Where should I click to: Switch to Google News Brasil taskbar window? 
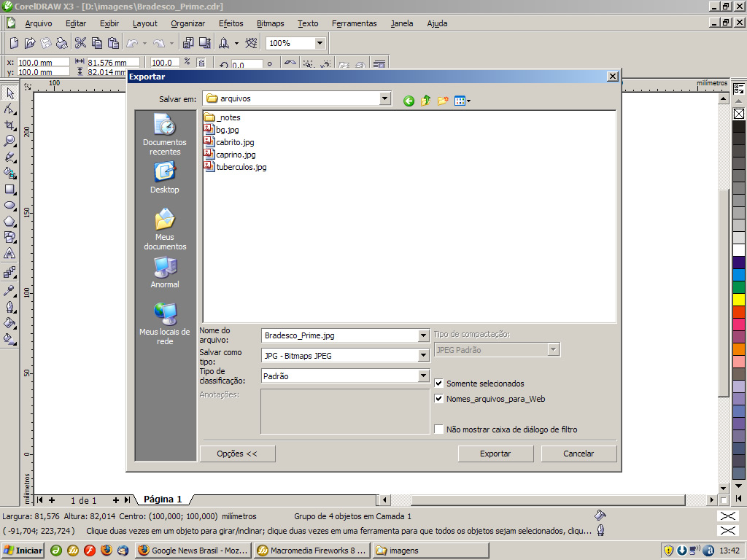[193, 551]
